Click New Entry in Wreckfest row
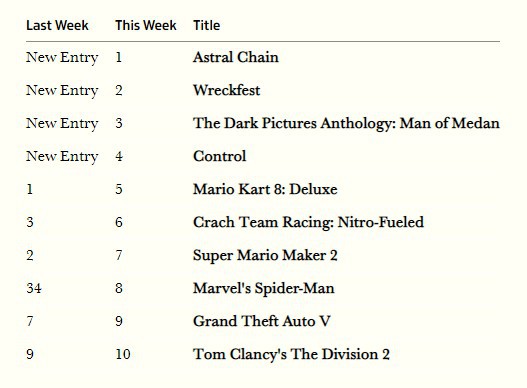This screenshot has width=527, height=388. tap(62, 90)
